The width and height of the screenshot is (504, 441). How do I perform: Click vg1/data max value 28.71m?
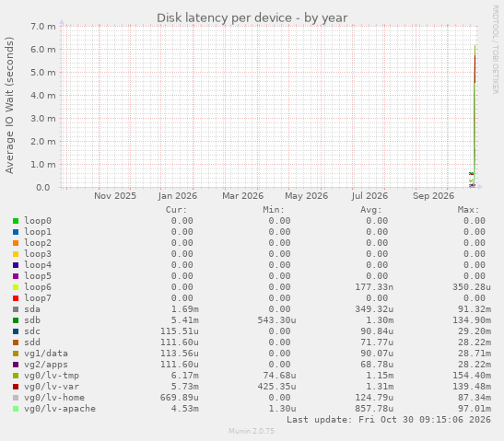pos(475,354)
